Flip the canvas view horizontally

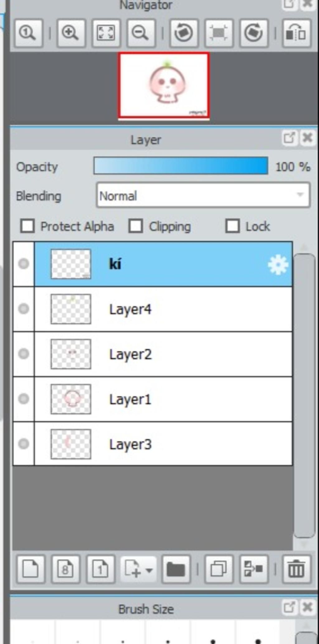(296, 33)
